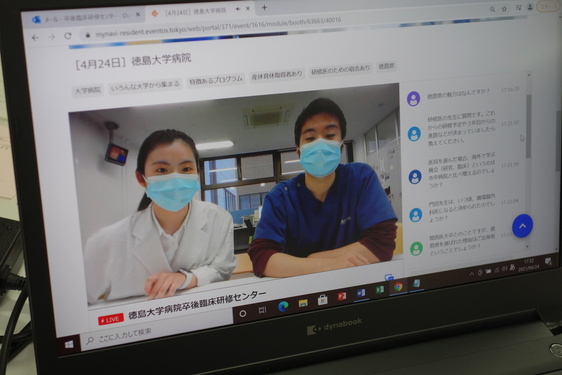Click the chat panel scrollbar
The height and width of the screenshot is (375, 562).
tap(528, 125)
